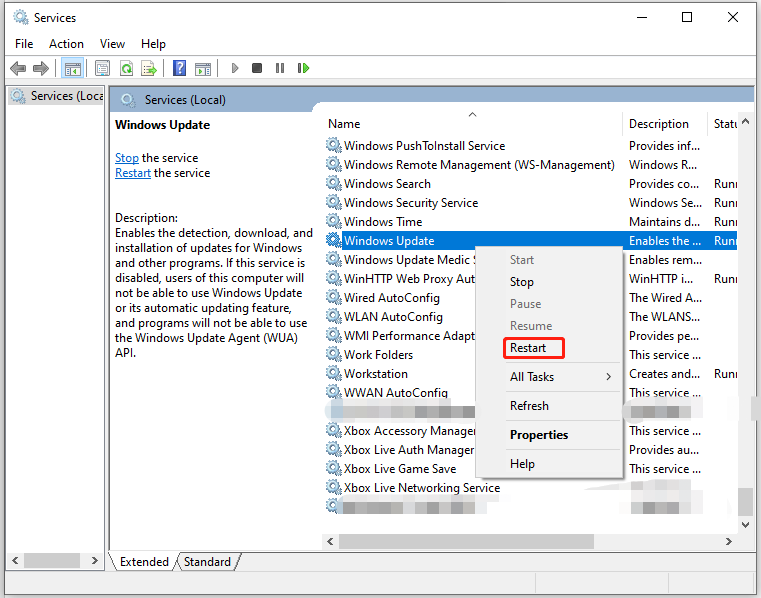The height and width of the screenshot is (598, 761).
Task: Click the Start Service play icon
Action: [x=235, y=68]
